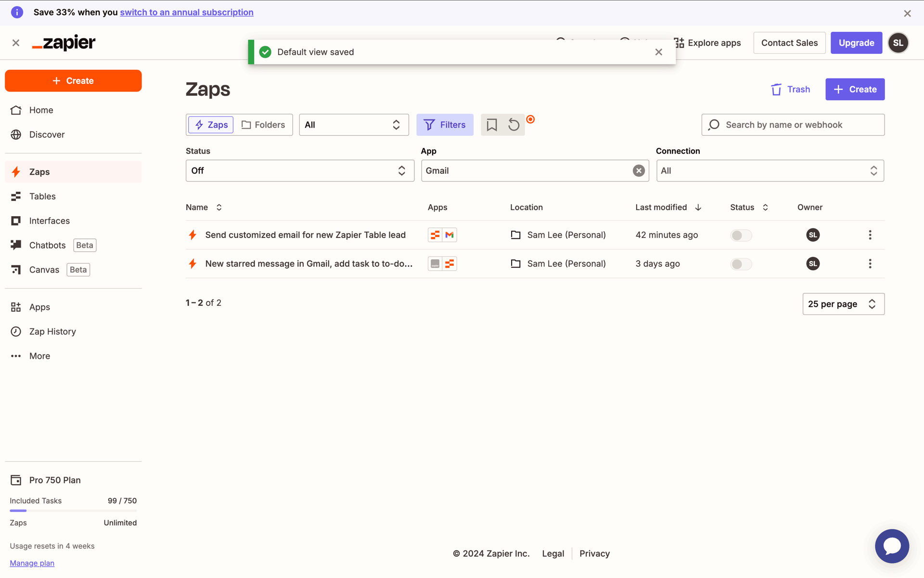Screen dimensions: 924x578
Task: Clear the Gmail app filter
Action: [x=639, y=171]
